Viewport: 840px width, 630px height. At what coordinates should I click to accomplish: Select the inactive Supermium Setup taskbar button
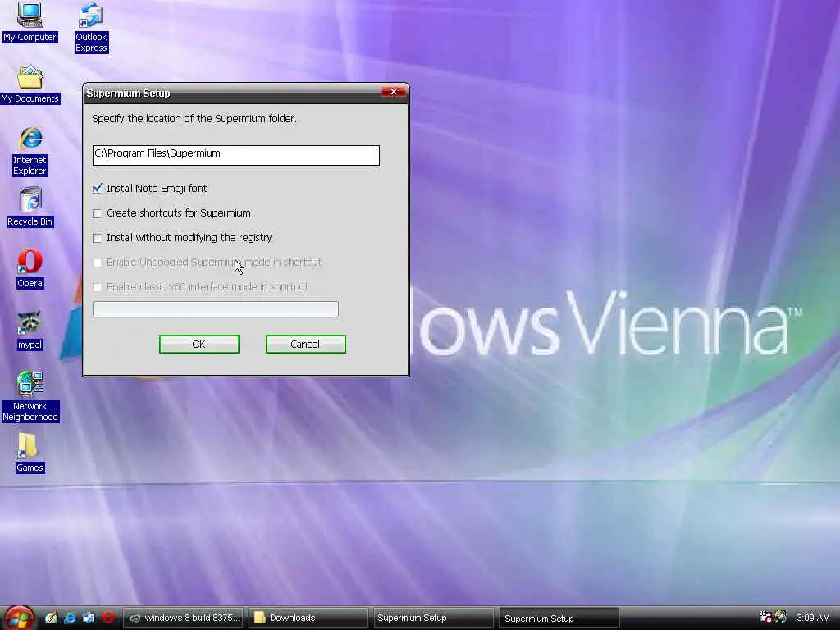[x=433, y=618]
